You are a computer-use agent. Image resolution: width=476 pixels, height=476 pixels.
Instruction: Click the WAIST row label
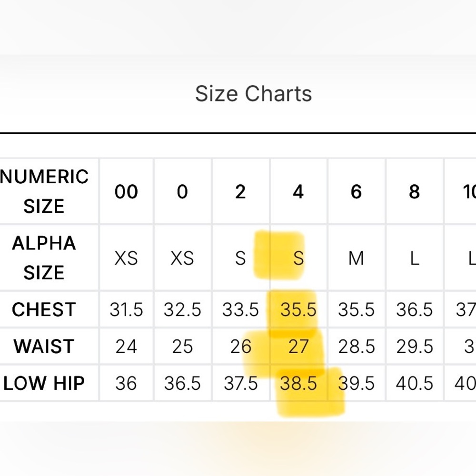click(x=44, y=346)
